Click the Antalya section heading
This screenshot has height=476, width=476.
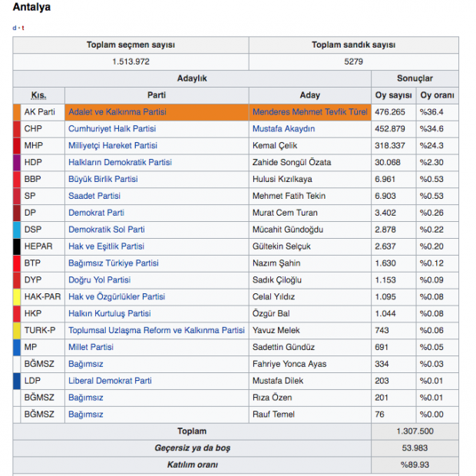pyautogui.click(x=32, y=8)
